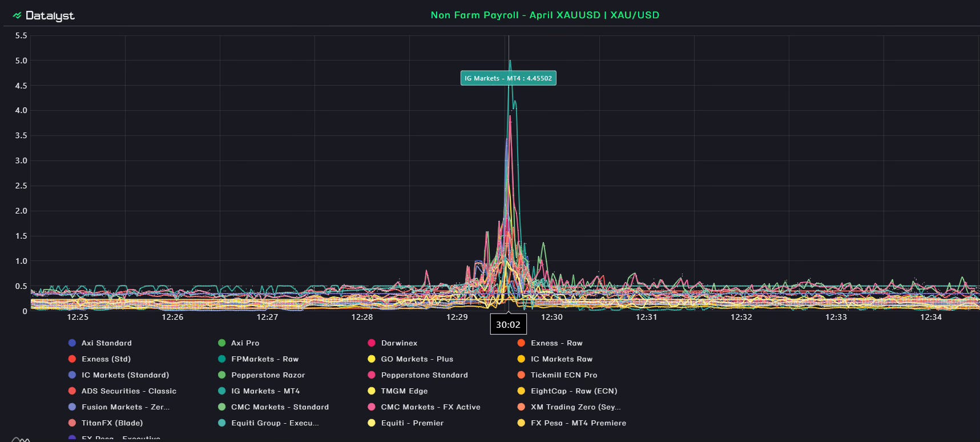Click chart title Non Farm Payroll - April XAUUSD
Viewport: 980px width, 442px height.
[x=545, y=15]
